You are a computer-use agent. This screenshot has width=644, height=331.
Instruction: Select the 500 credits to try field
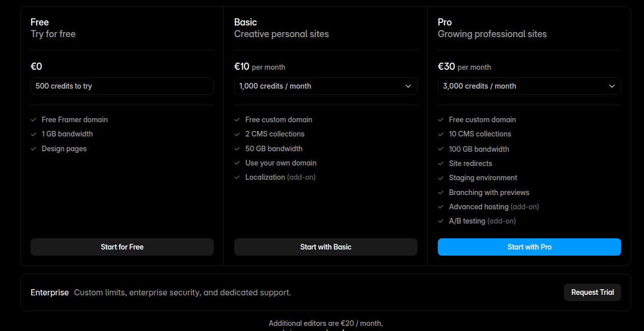point(122,86)
